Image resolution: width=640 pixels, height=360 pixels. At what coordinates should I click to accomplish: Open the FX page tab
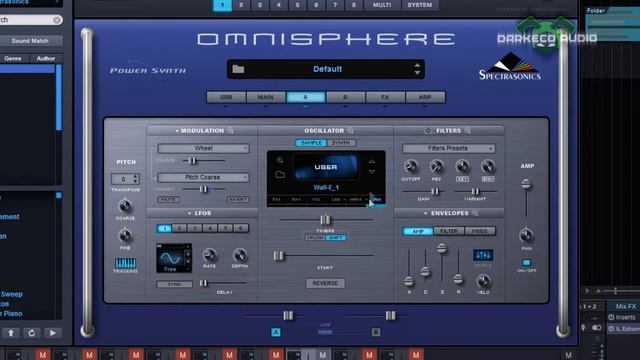385,97
